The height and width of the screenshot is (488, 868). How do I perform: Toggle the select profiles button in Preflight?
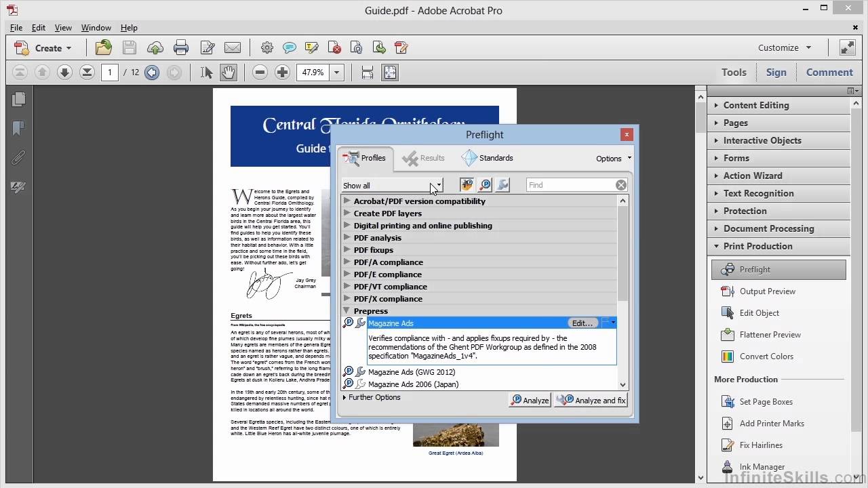tap(467, 185)
